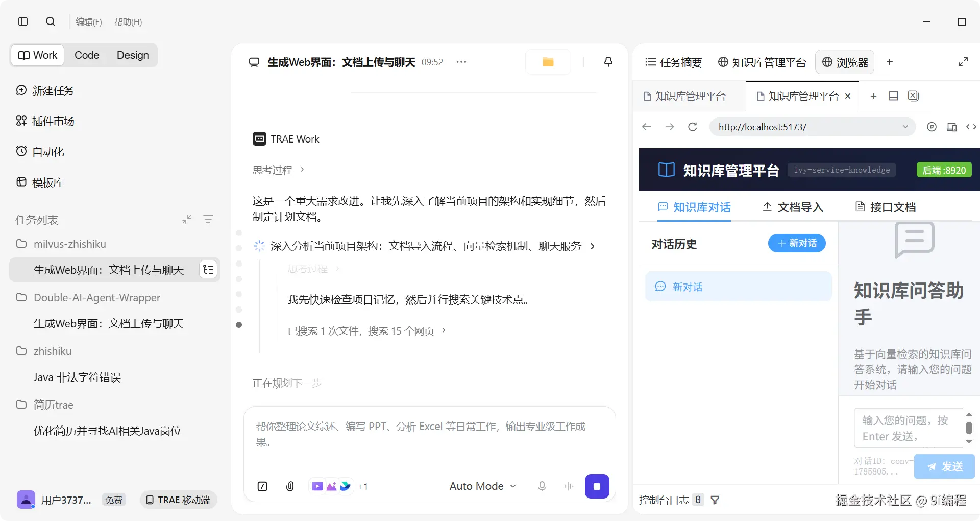
Task: Open the URL history dropdown arrow
Action: click(x=905, y=127)
